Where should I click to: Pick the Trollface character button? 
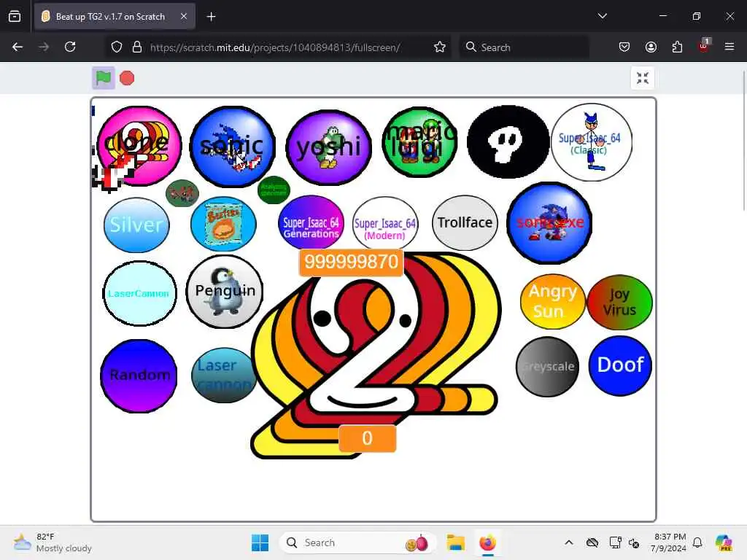465,222
